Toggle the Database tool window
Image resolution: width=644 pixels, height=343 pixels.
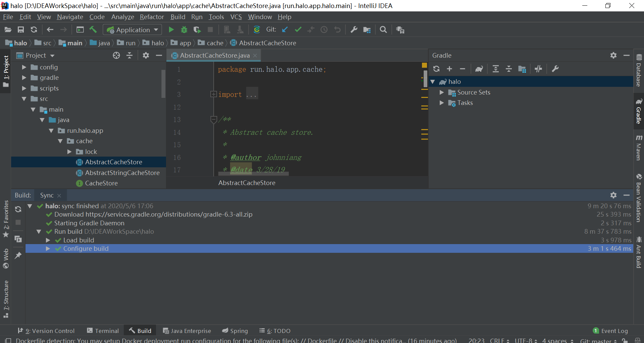tap(639, 71)
